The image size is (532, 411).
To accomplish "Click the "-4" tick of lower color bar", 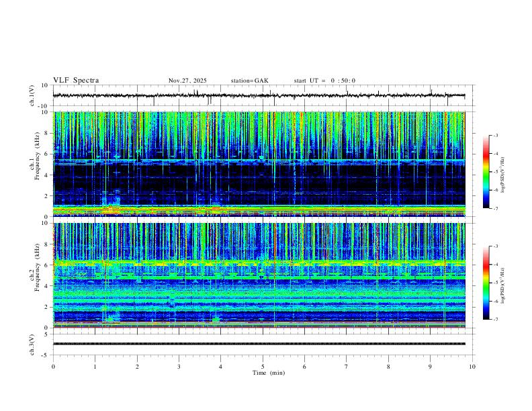I will [x=496, y=264].
